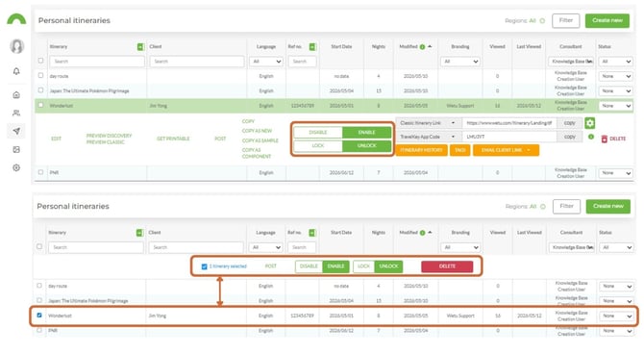Expand the Classic Itinerary Link selector
644x354 pixels.
(x=429, y=123)
